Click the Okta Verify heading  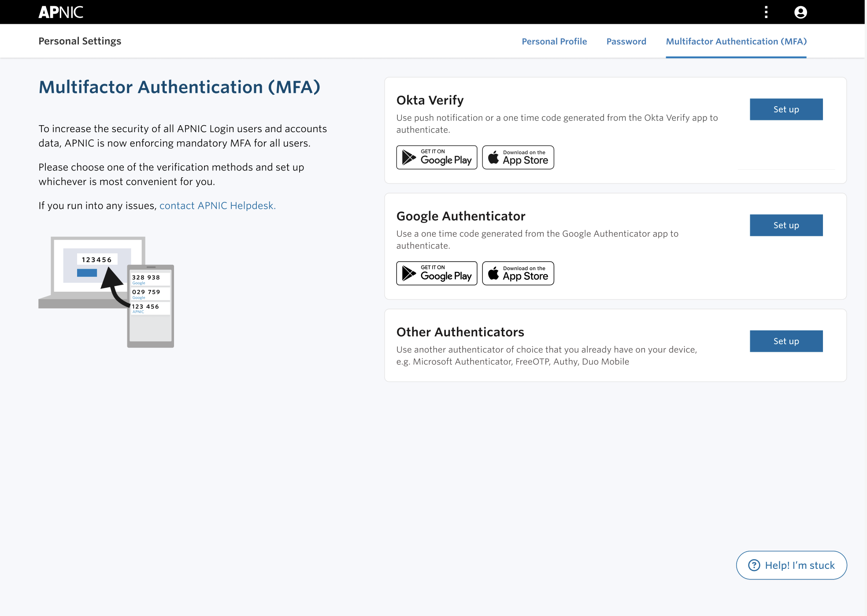(430, 100)
